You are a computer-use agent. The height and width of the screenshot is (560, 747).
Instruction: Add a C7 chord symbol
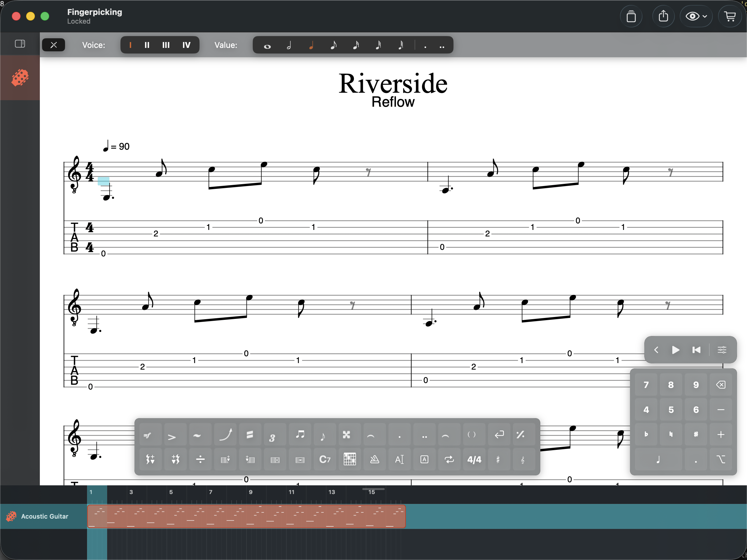[325, 460]
